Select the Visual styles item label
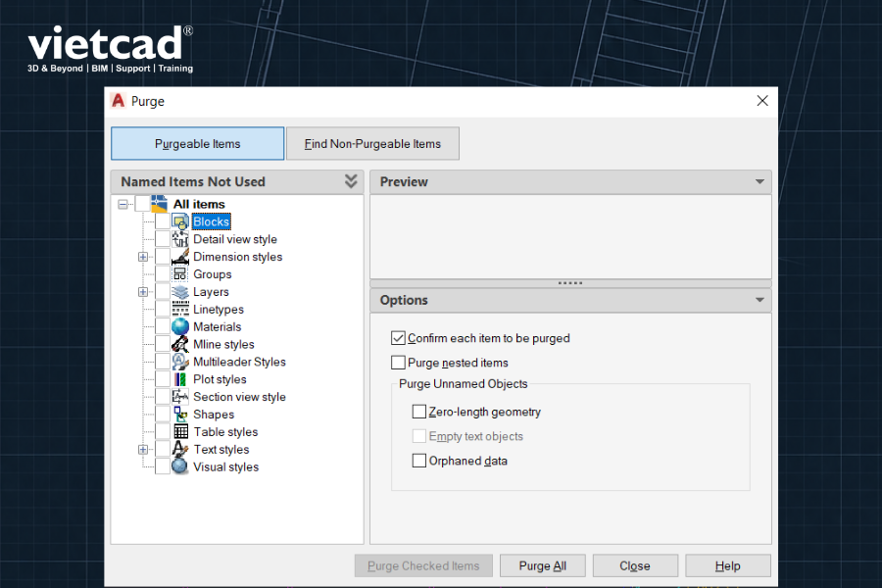 pos(226,466)
